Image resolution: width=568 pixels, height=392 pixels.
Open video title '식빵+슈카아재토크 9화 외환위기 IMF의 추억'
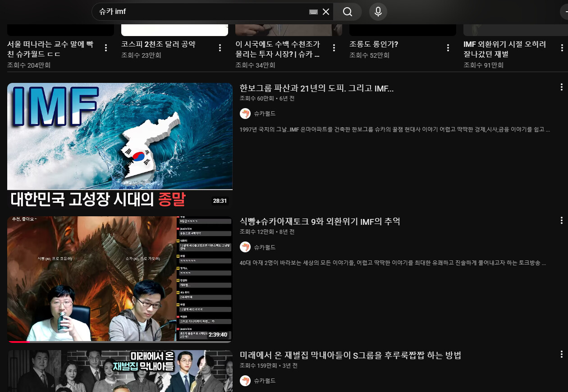point(320,222)
